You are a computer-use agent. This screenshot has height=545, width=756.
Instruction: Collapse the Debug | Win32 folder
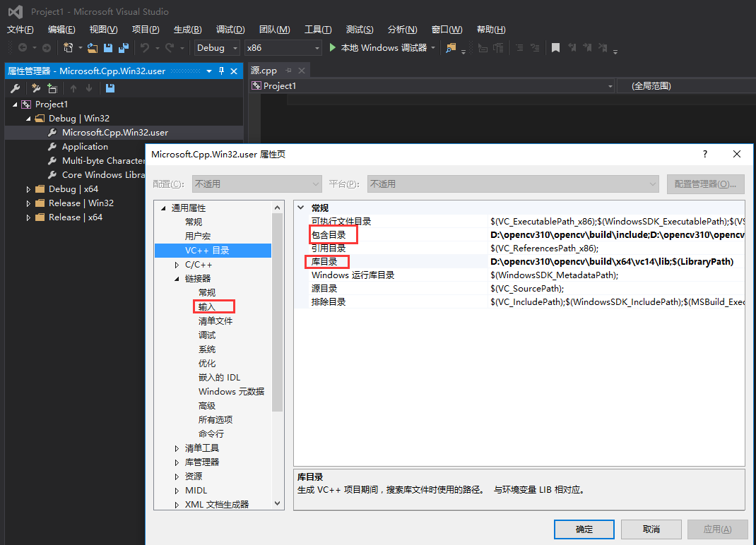[28, 119]
